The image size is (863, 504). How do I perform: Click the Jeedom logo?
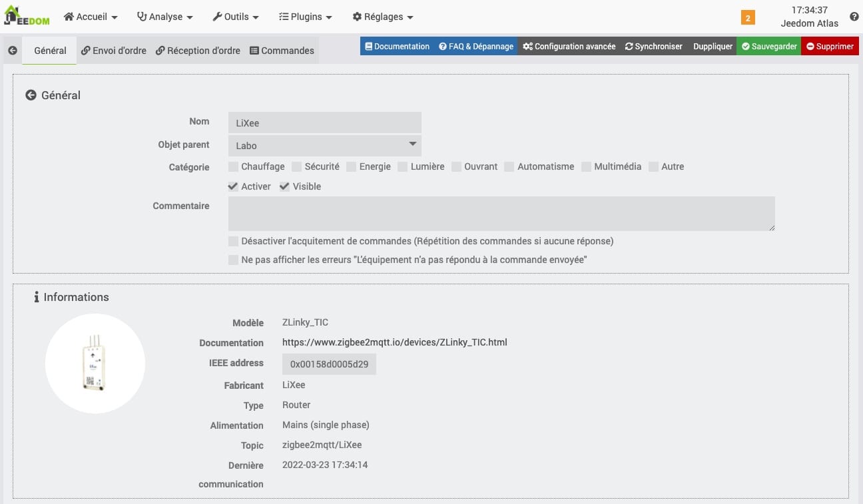pos(27,16)
